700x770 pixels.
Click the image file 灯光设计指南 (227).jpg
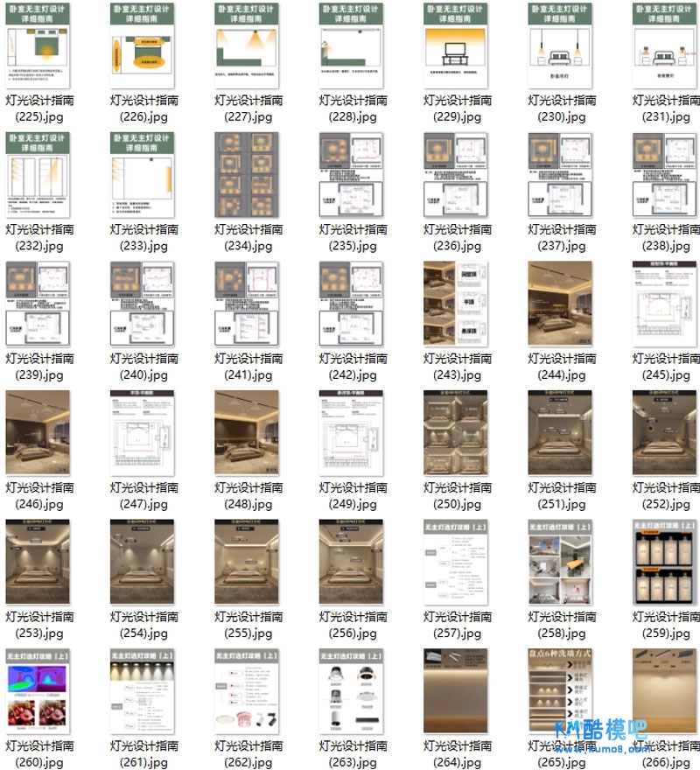tap(247, 44)
